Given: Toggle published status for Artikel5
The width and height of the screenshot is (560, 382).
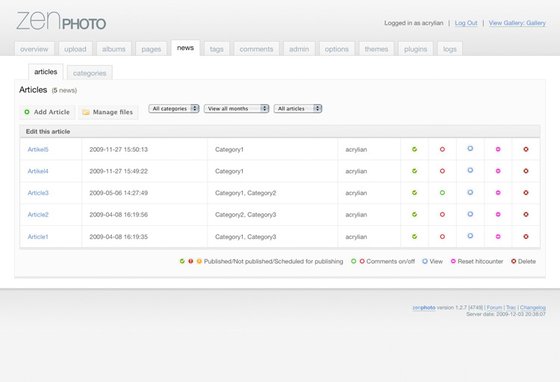Looking at the screenshot, I should point(414,149).
